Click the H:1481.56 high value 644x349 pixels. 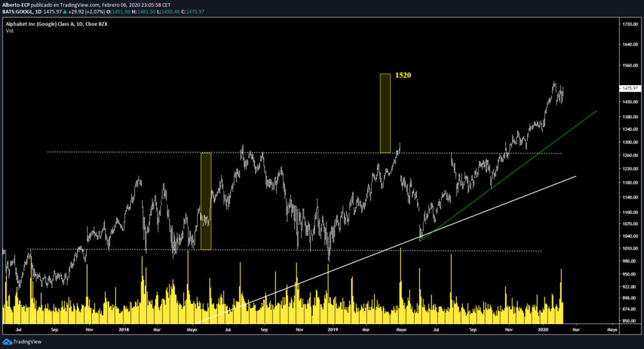(144, 12)
